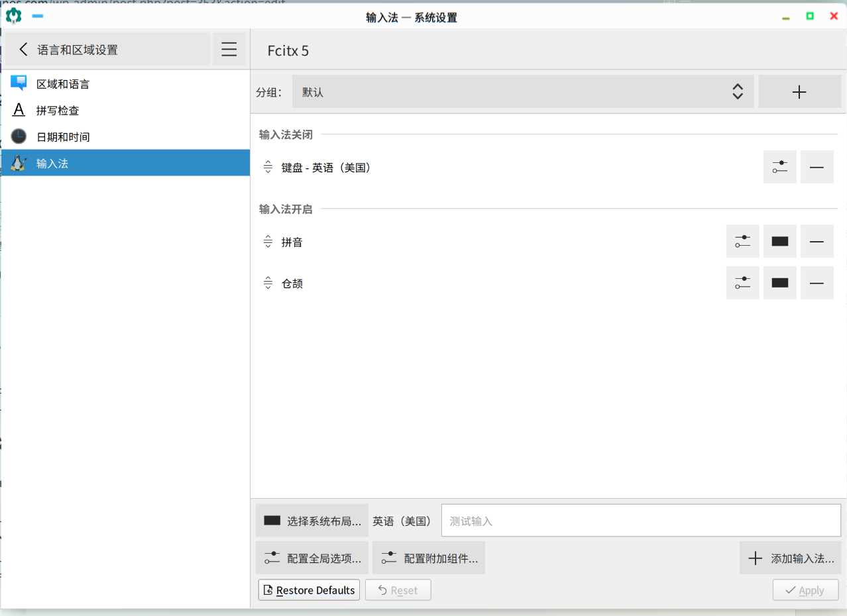Go back to 语言和区域设置
Screen dimensions: 847x616
tap(107, 50)
